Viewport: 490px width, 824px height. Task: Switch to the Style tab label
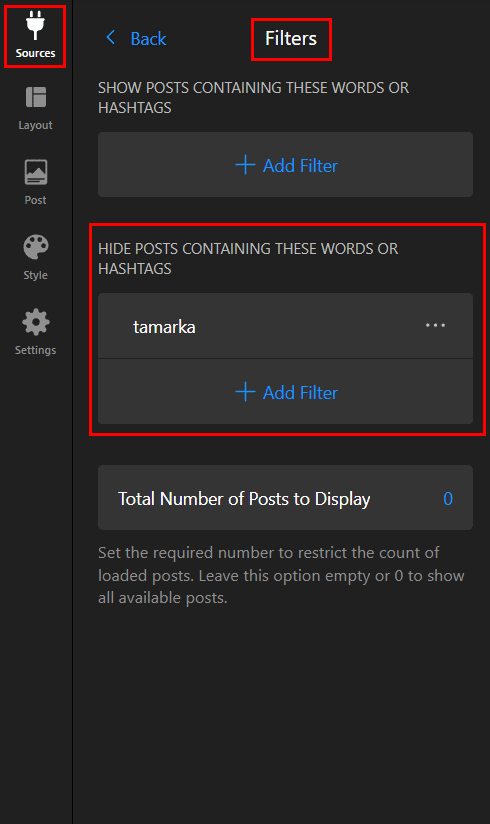click(35, 275)
